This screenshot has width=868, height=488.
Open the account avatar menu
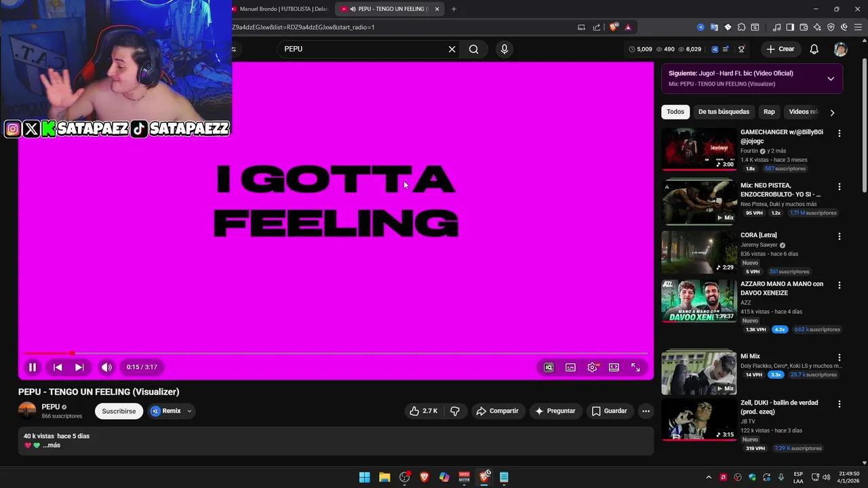tap(840, 49)
